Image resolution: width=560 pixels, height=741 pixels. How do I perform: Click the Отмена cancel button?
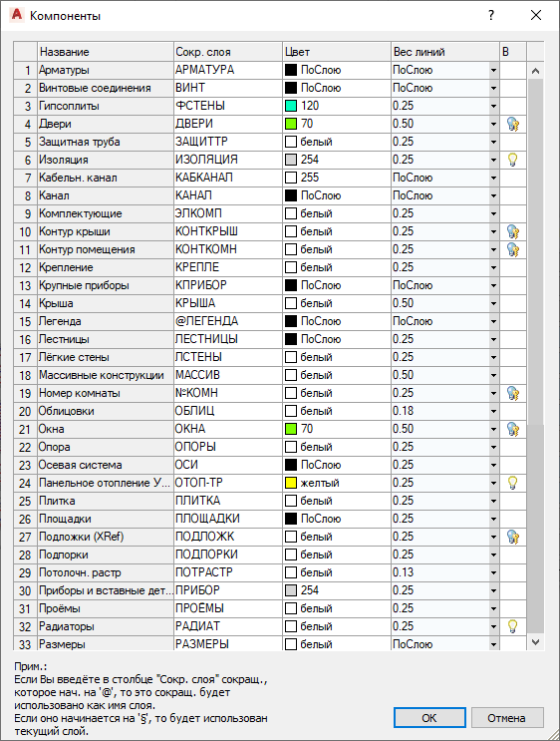pyautogui.click(x=507, y=718)
